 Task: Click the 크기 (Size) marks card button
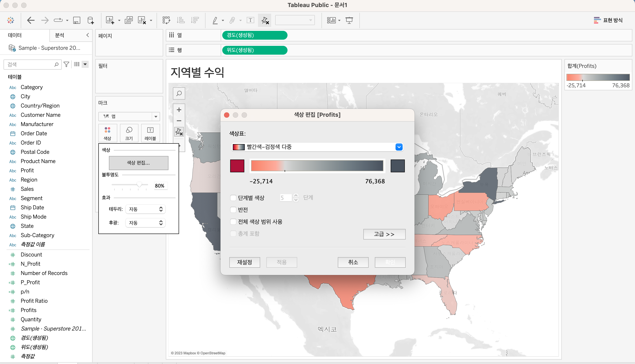tap(129, 133)
